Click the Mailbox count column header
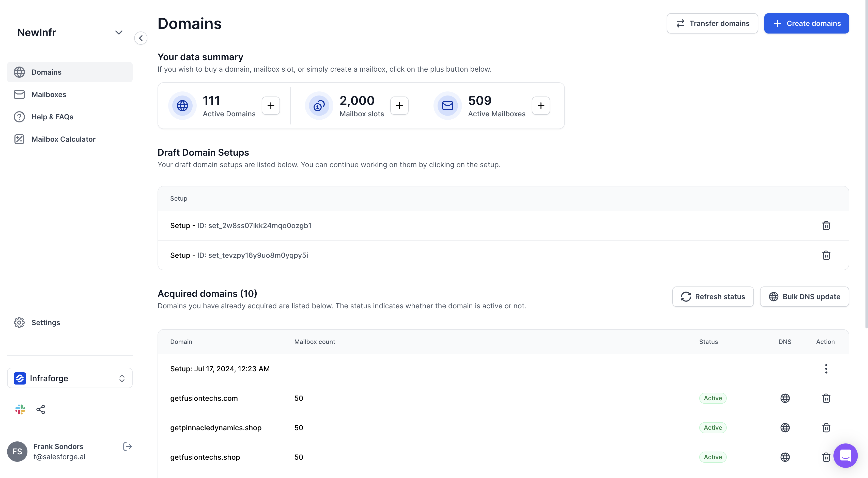This screenshot has height=478, width=868. coord(314,342)
